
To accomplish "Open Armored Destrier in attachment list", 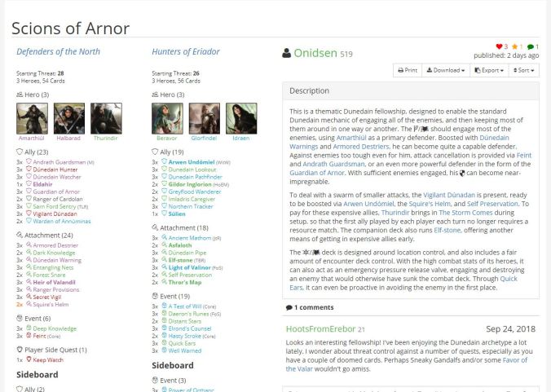I will (55, 245).
